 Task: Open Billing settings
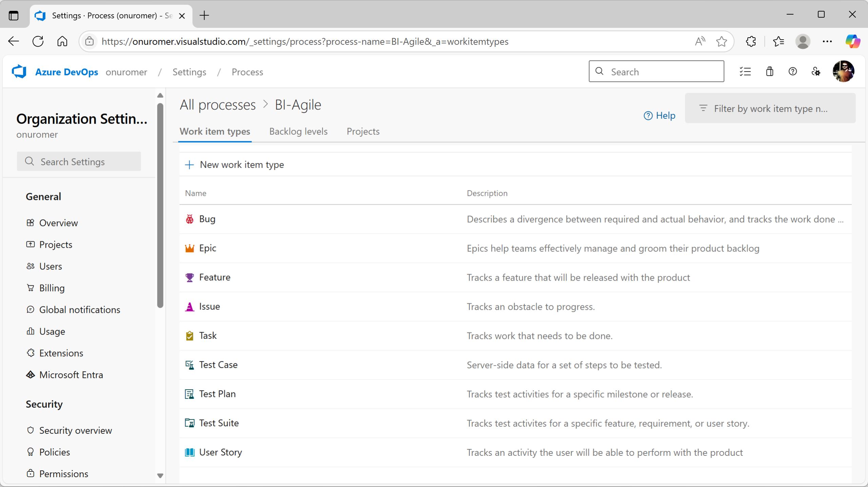tap(52, 288)
